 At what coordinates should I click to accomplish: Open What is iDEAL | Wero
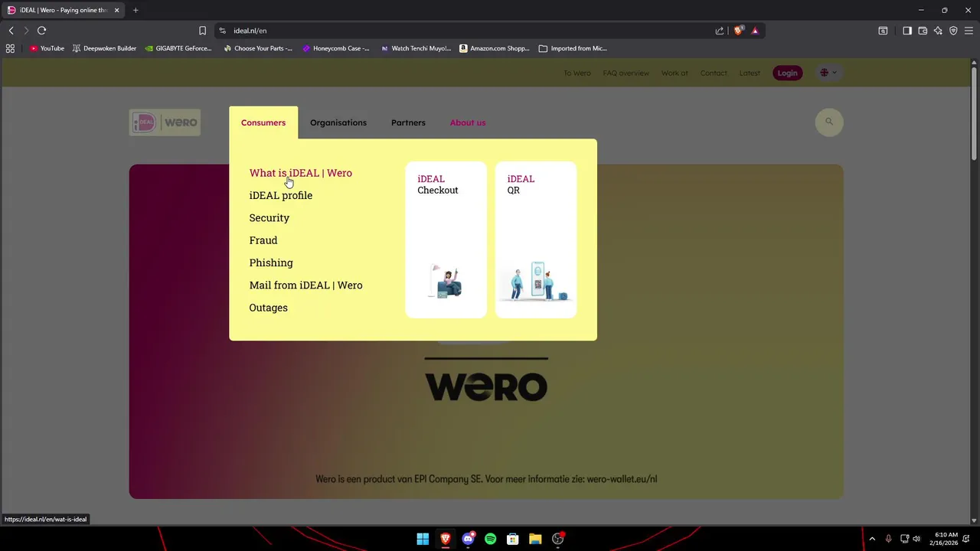(x=300, y=173)
